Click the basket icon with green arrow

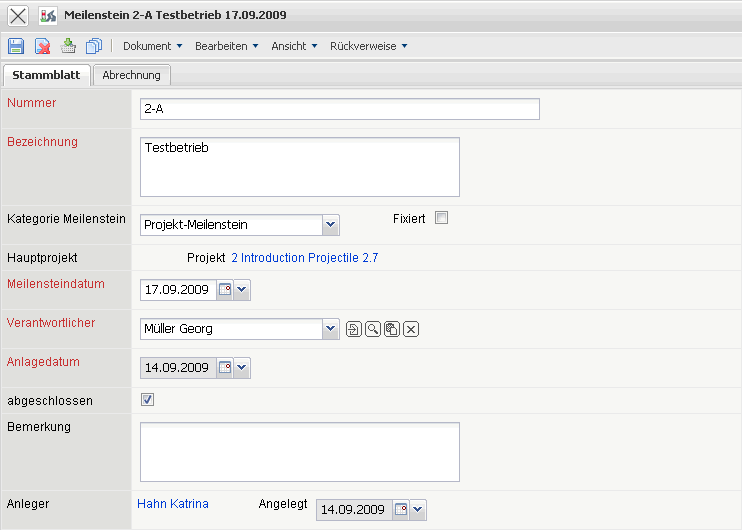[68, 46]
